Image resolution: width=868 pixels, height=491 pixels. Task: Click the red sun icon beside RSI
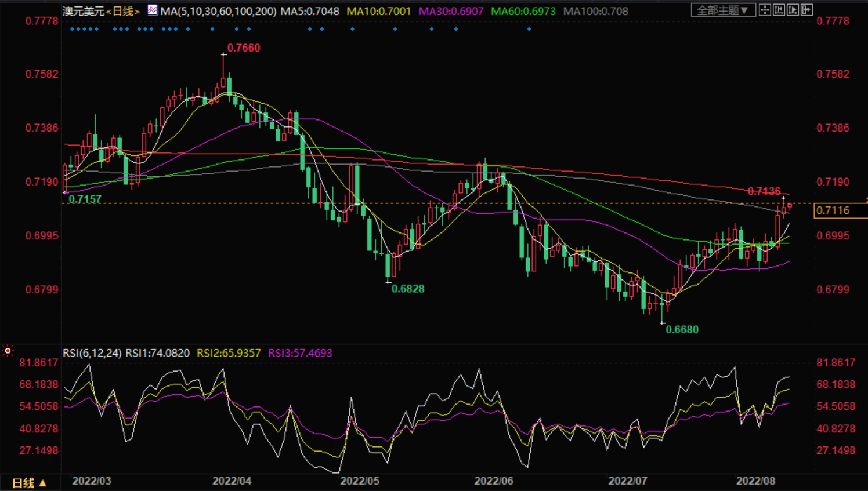pyautogui.click(x=8, y=351)
